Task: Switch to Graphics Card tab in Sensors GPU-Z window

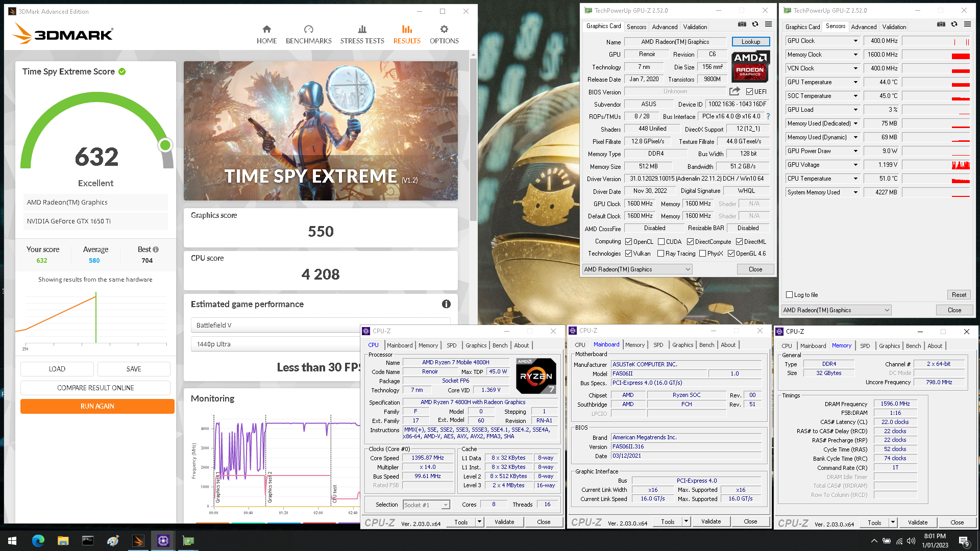Action: (x=802, y=27)
